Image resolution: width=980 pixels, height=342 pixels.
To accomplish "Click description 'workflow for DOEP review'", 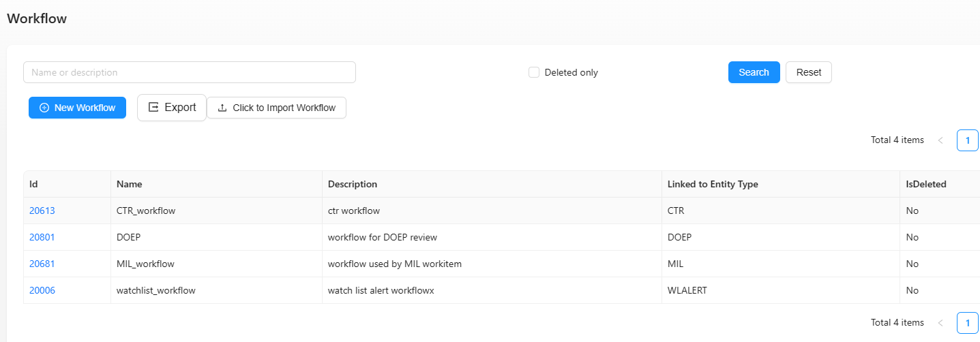I will click(x=383, y=237).
